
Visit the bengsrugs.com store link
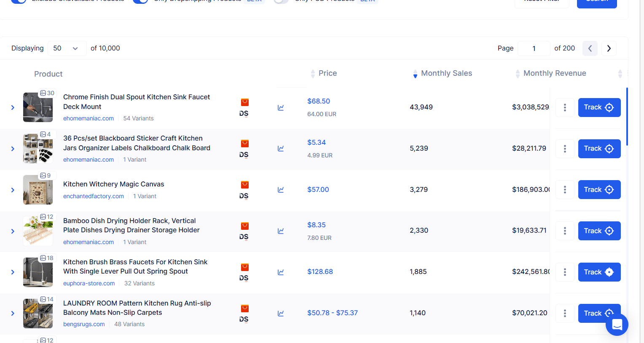[84, 324]
